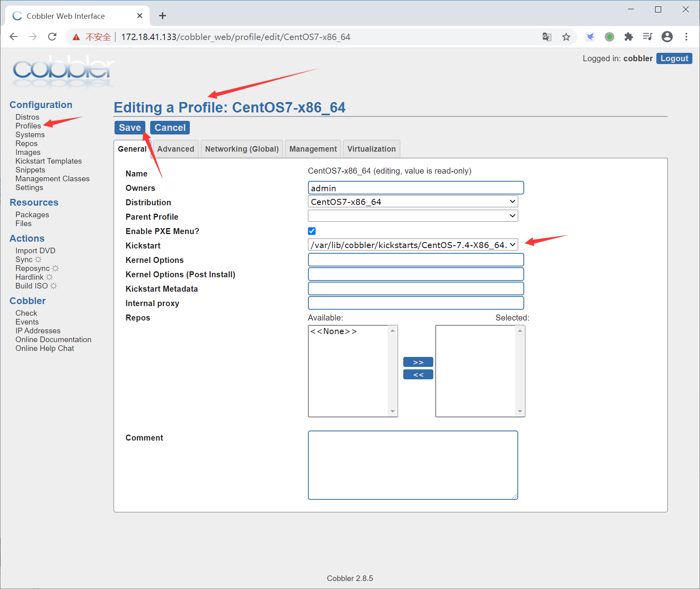The image size is (700, 589).
Task: Toggle the Enable PXE Menu checkbox
Action: point(312,231)
